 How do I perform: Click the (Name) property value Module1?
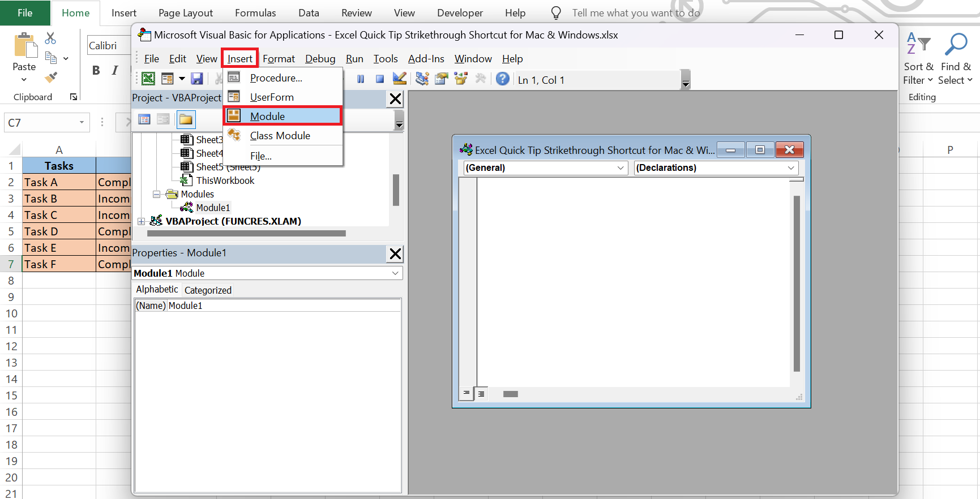pyautogui.click(x=284, y=306)
